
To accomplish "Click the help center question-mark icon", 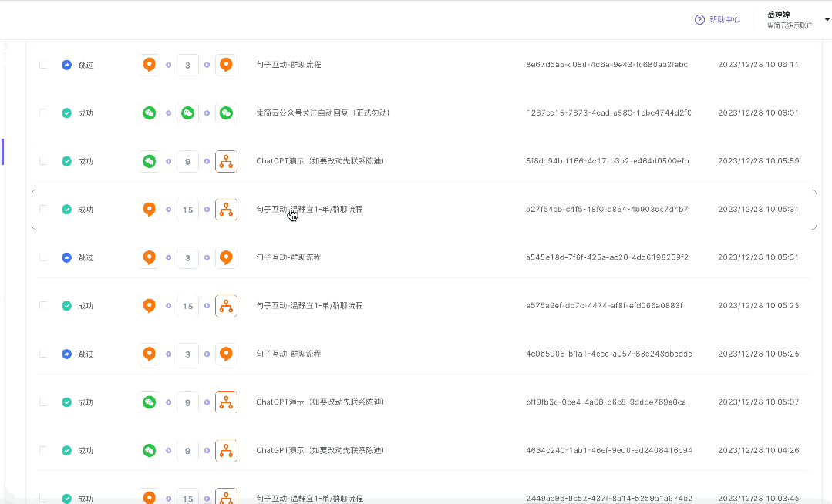I will coord(699,19).
